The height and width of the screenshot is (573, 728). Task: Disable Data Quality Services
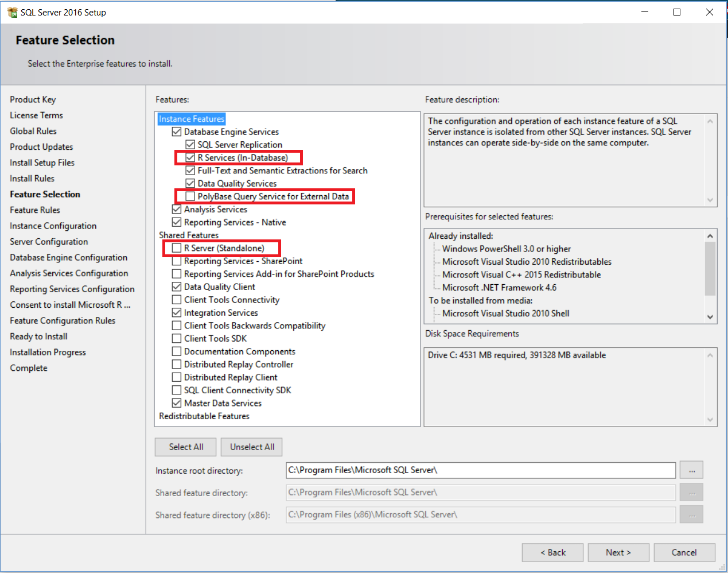[190, 183]
